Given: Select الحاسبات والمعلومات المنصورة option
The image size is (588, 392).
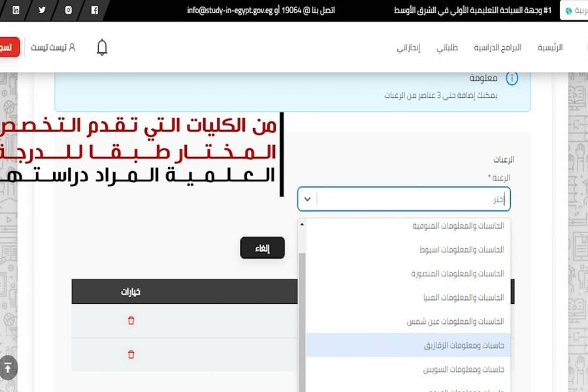Looking at the screenshot, I should (408, 274).
